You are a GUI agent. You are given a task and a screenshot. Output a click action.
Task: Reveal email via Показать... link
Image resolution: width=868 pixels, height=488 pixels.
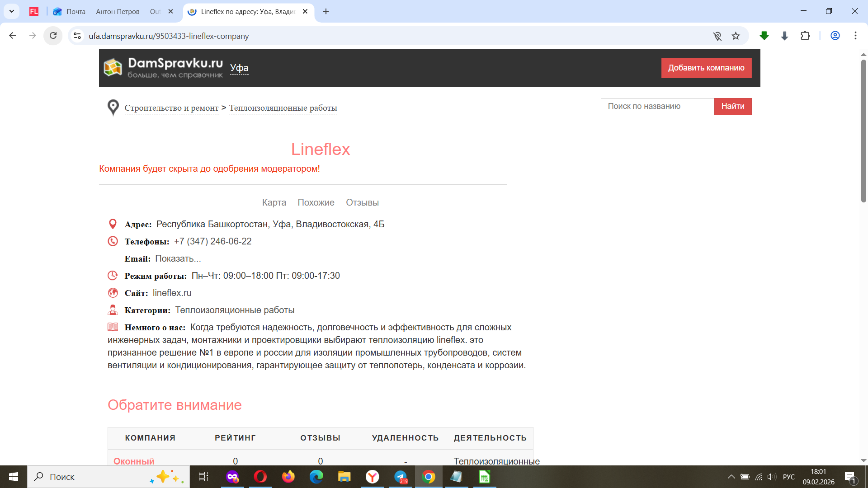[178, 258]
